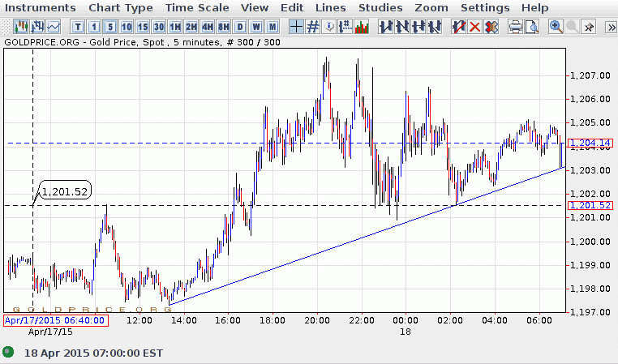Click the 1,204.14 current price marker
Screen dimensions: 618x364
[590, 143]
